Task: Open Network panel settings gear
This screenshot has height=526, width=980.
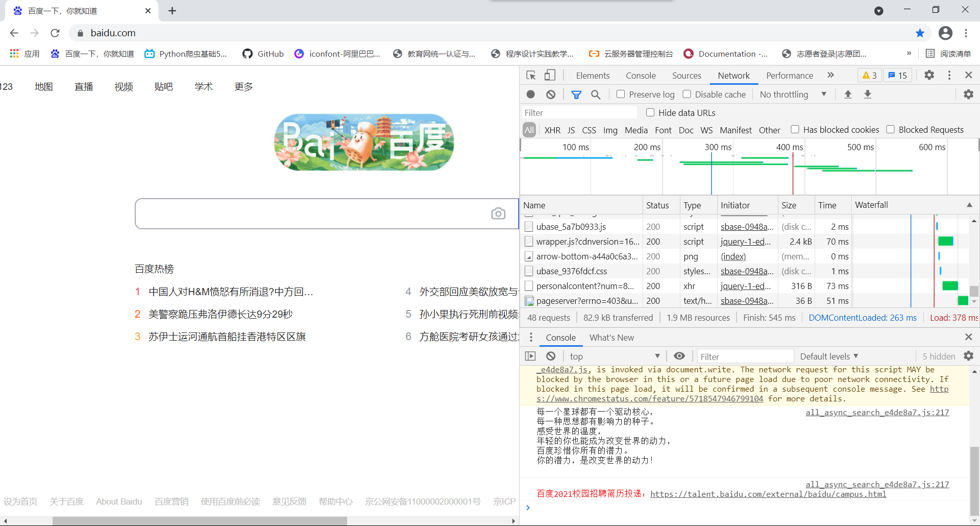Action: (x=968, y=94)
